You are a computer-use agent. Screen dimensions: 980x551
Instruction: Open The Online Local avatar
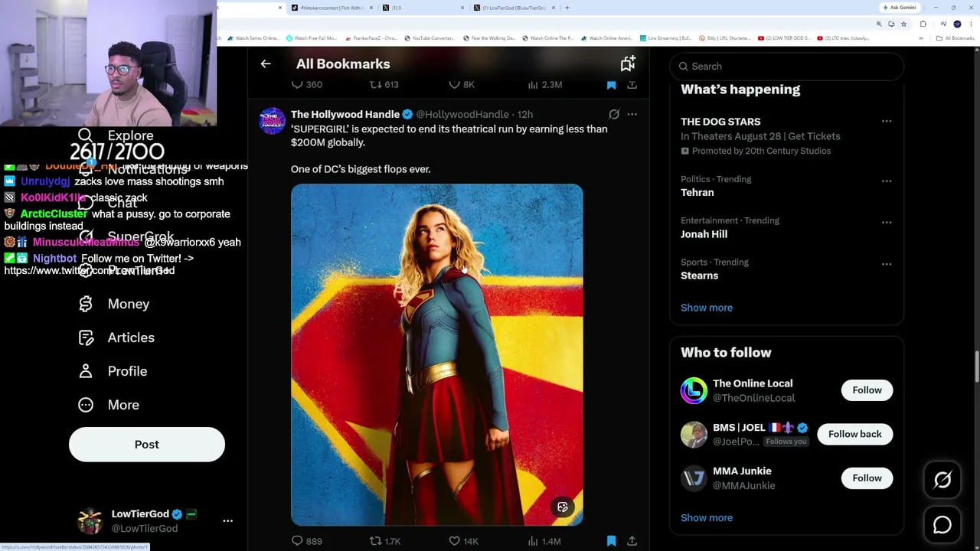tap(694, 390)
